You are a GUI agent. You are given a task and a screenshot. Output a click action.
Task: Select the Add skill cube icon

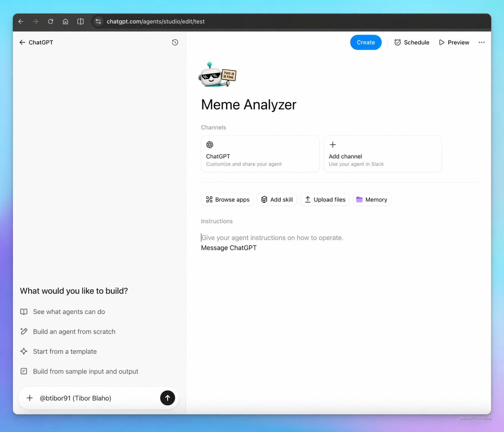pos(264,199)
